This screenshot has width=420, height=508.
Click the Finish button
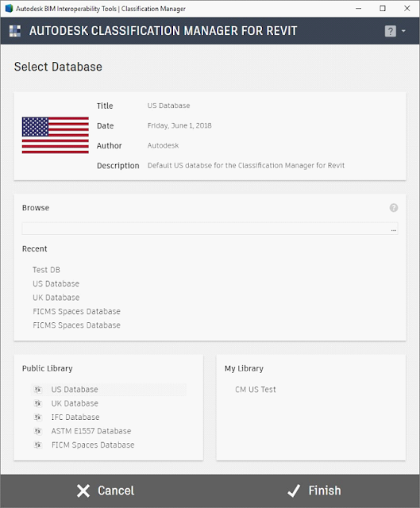(314, 491)
